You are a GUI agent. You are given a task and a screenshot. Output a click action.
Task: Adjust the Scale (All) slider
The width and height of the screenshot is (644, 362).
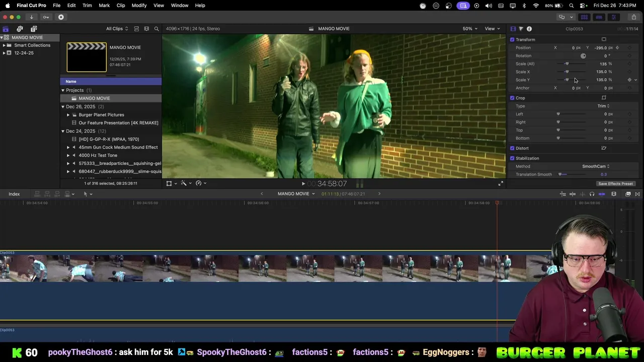pyautogui.click(x=571, y=64)
